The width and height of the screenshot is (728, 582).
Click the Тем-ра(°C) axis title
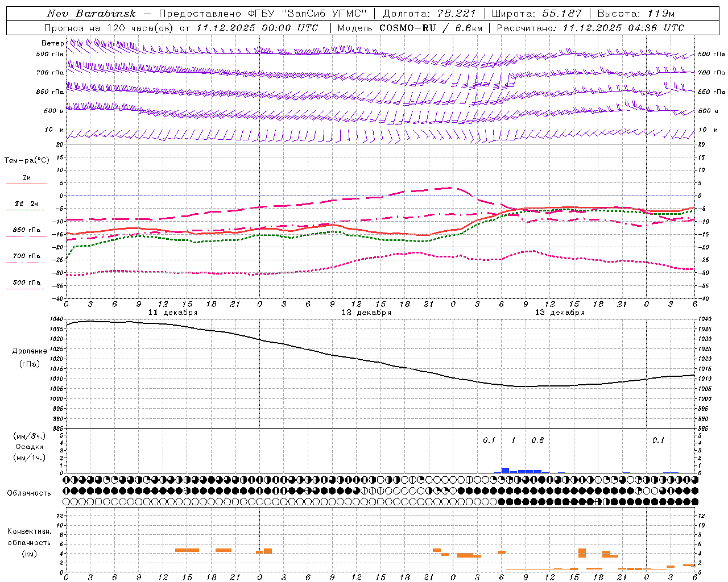27,161
